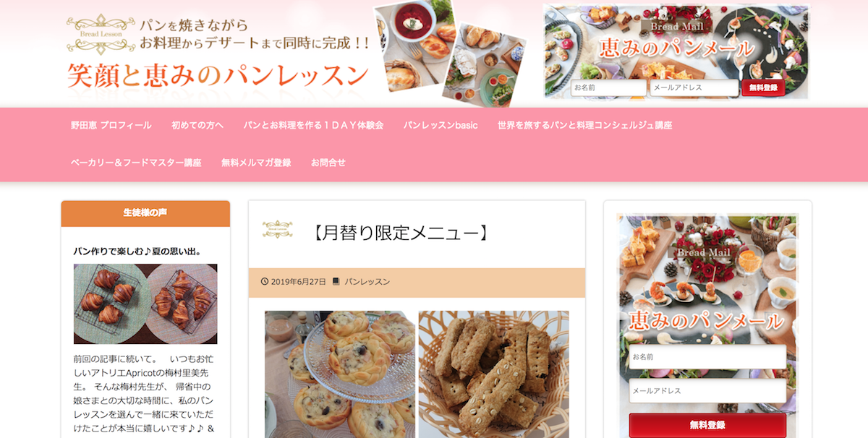Click the Bread Lesson logo emblem in header
The width and height of the screenshot is (868, 438).
coord(101,34)
